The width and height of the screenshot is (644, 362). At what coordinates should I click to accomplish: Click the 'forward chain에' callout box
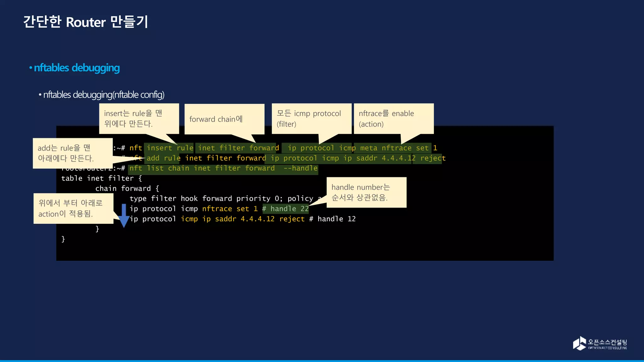(x=224, y=119)
